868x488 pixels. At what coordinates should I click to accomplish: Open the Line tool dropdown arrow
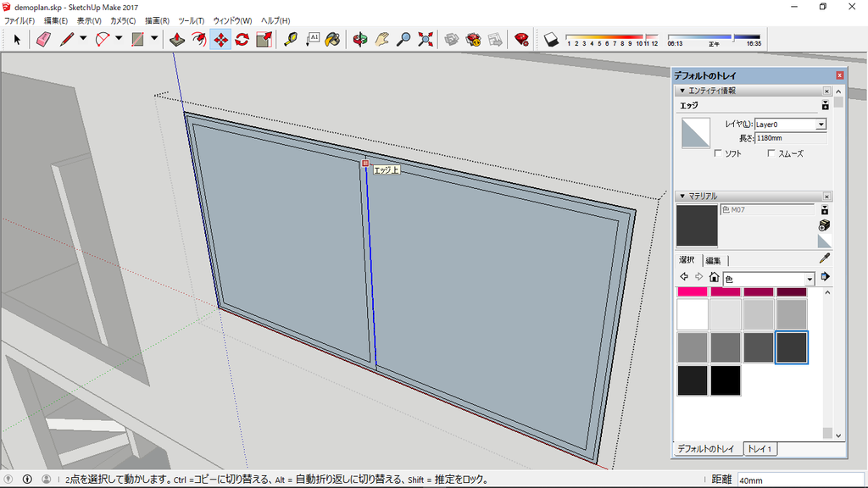pyautogui.click(x=83, y=39)
